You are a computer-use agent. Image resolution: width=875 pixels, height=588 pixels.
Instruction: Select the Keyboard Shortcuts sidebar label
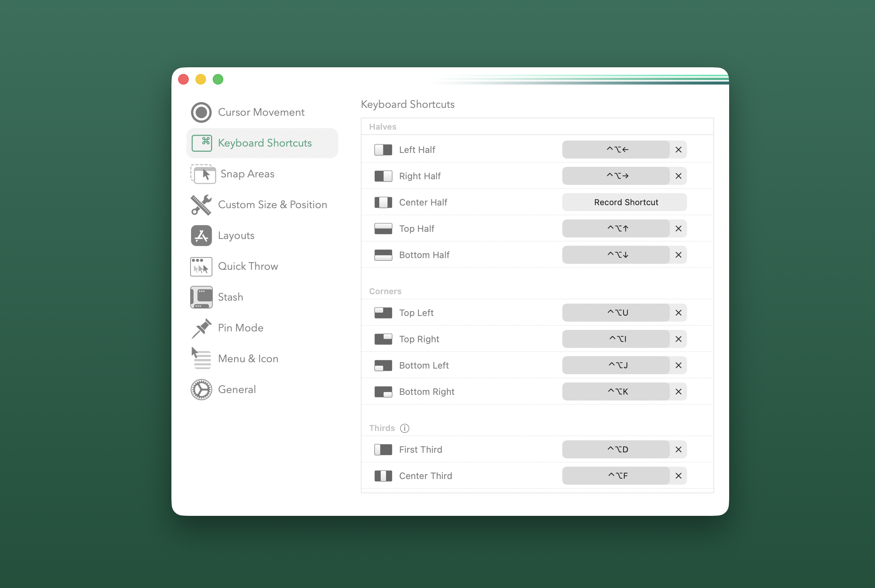pyautogui.click(x=265, y=143)
